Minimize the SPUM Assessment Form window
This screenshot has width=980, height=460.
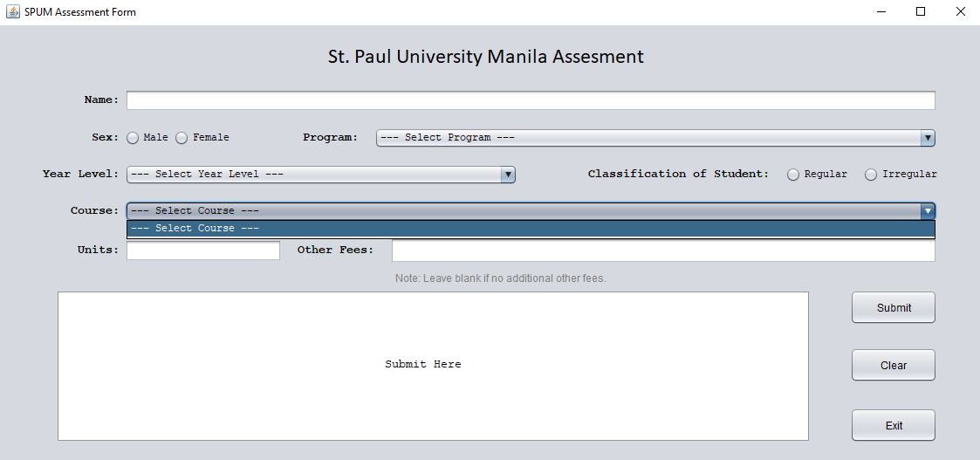click(x=881, y=12)
